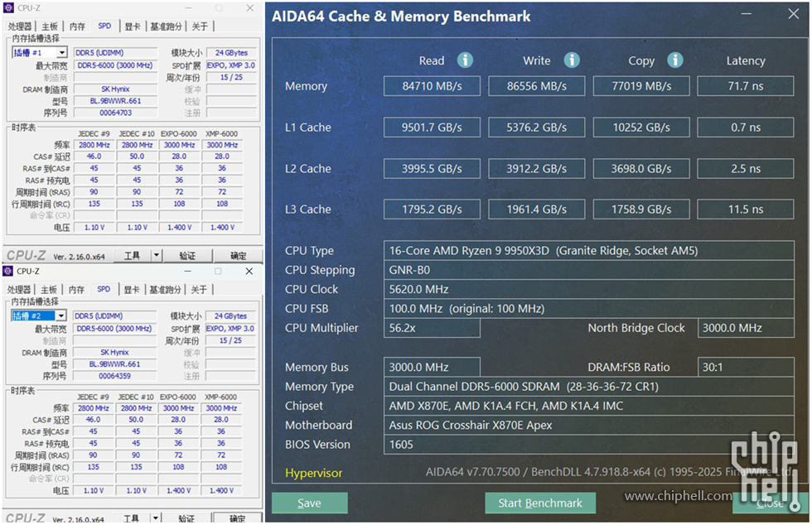
Task: Select SPD tab in the 插槽 #2 CPU-Z window
Action: tap(104, 289)
